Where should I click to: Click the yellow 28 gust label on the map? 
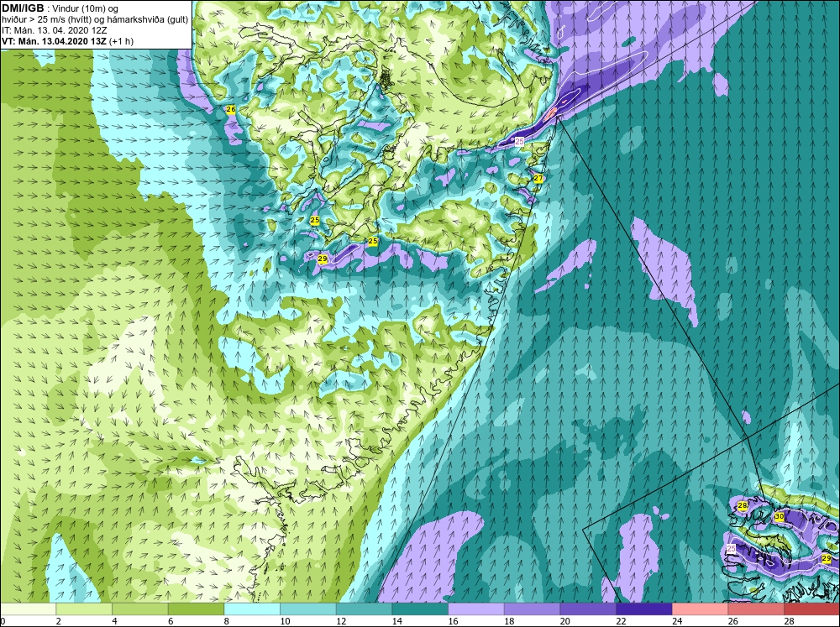743,505
